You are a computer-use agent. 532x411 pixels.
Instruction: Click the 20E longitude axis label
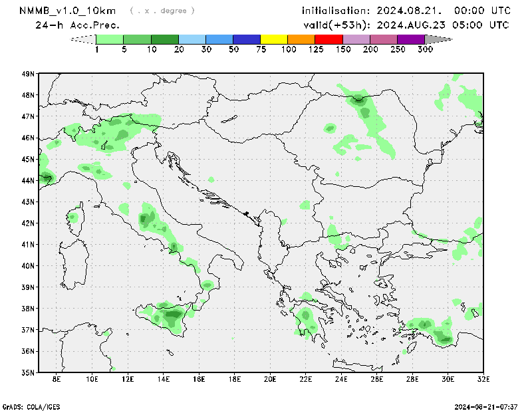(x=270, y=379)
